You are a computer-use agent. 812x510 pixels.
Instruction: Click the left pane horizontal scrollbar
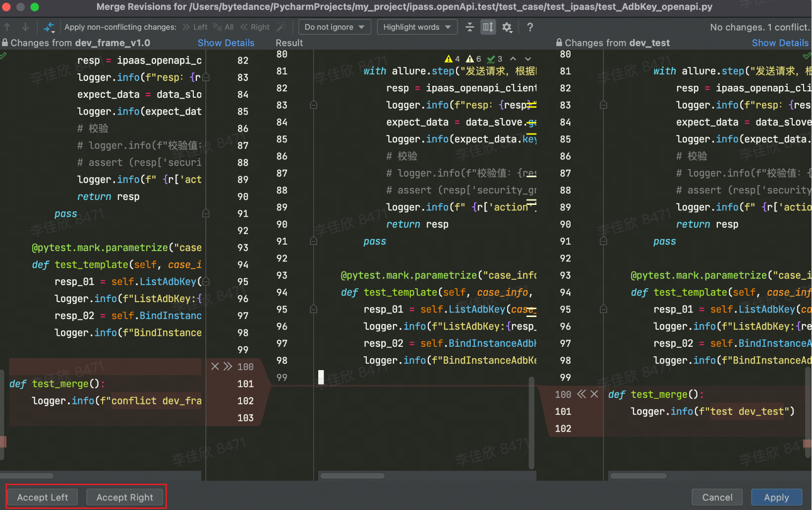coord(27,476)
